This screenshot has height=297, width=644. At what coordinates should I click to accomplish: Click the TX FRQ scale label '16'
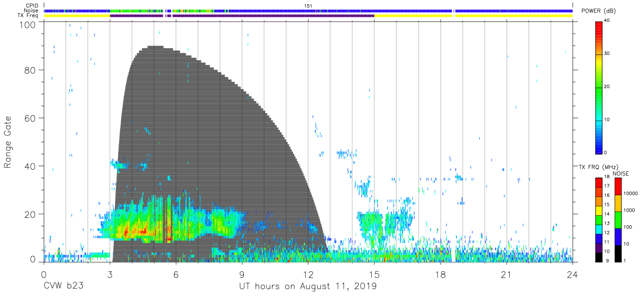coord(607,195)
